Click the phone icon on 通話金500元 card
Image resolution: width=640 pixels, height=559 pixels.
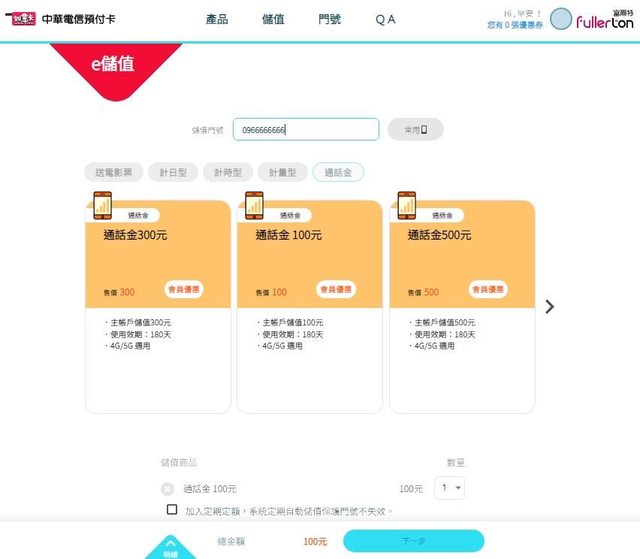click(405, 205)
